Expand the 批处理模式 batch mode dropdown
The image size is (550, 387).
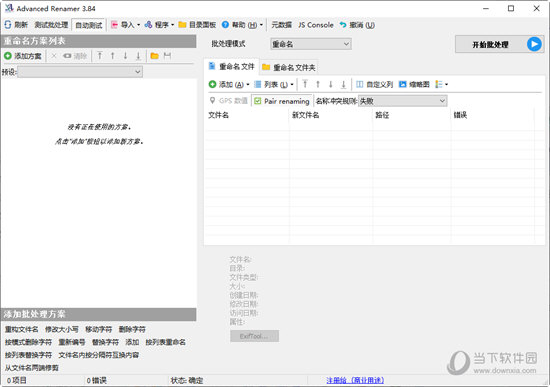click(311, 44)
